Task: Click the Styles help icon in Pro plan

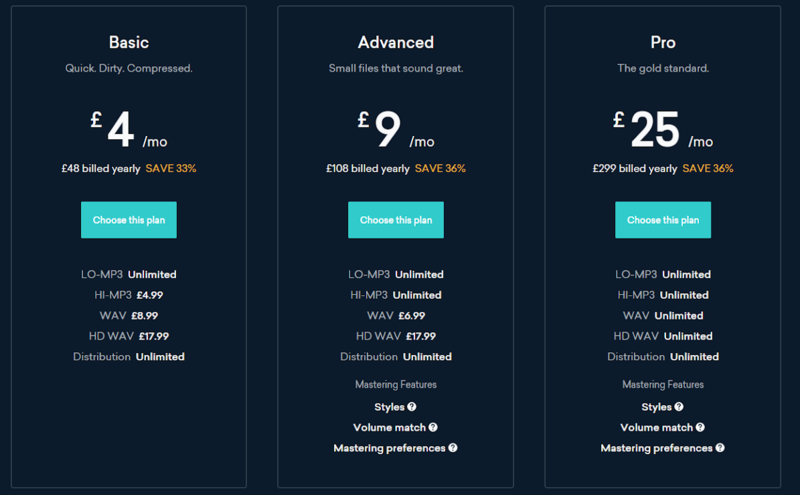Action: (679, 407)
